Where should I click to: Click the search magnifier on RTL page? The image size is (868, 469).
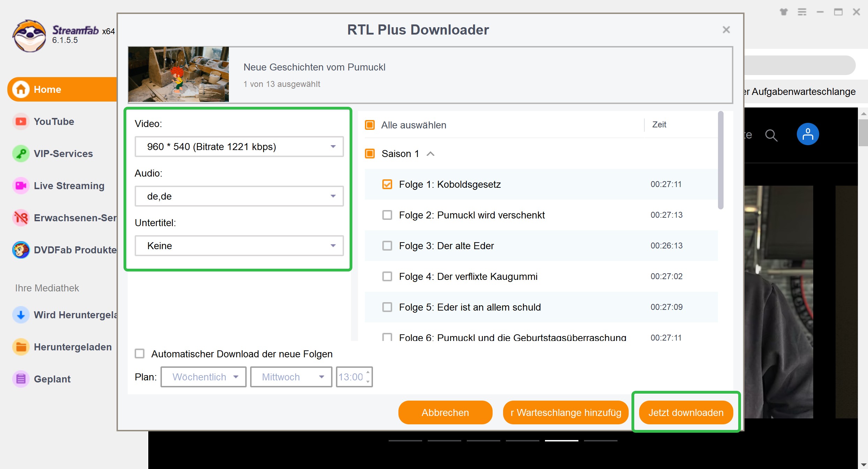pos(771,135)
